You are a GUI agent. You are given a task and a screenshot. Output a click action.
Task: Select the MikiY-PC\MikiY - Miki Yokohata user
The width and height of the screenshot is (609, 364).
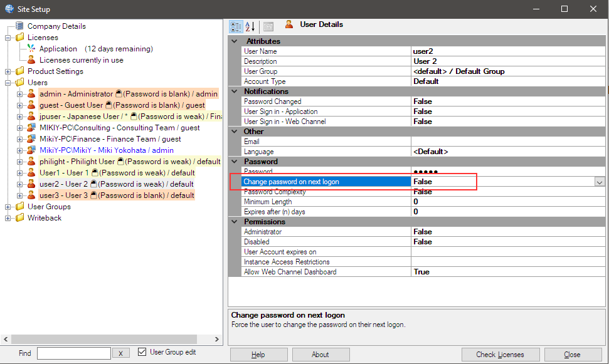107,150
